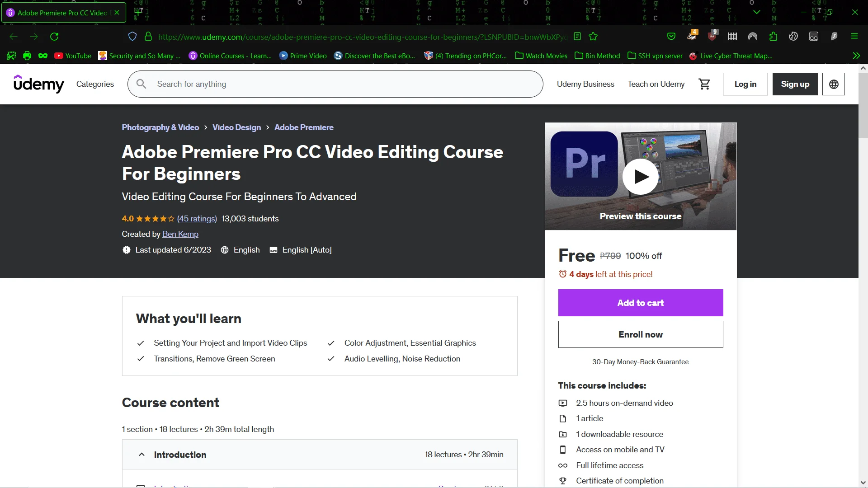
Task: Open the 45 ratings link
Action: [x=197, y=219]
